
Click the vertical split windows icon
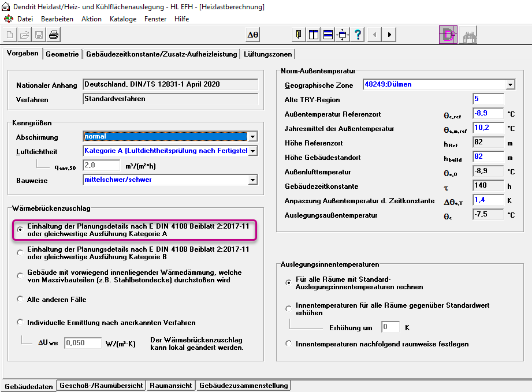(314, 35)
